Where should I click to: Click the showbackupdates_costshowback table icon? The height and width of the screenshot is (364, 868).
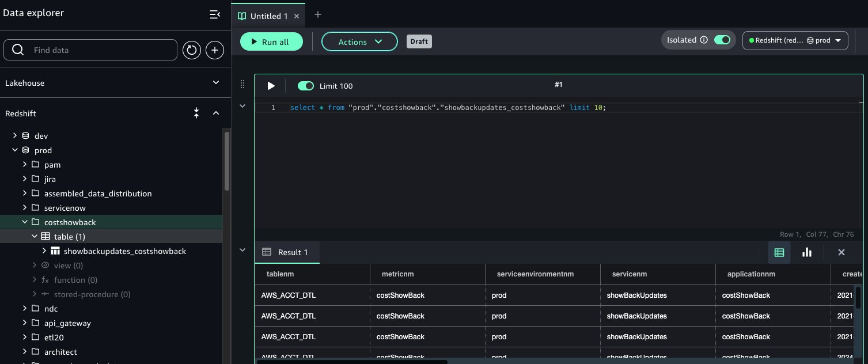55,251
